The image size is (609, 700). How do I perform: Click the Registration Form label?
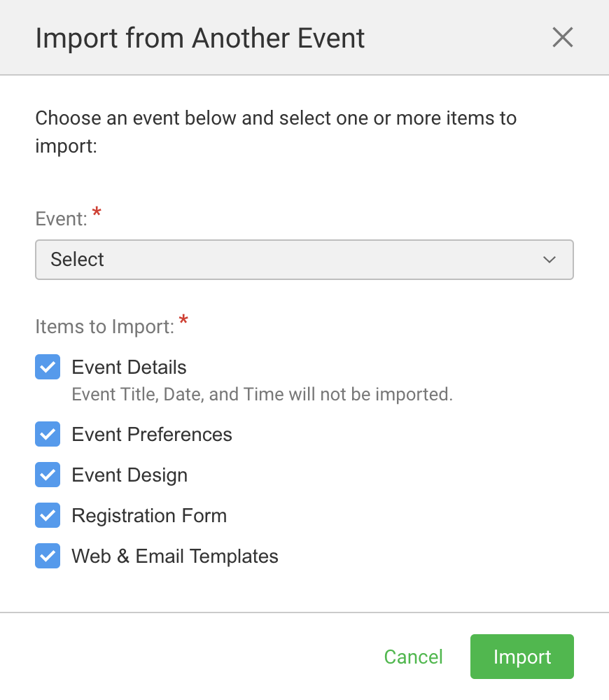point(149,516)
